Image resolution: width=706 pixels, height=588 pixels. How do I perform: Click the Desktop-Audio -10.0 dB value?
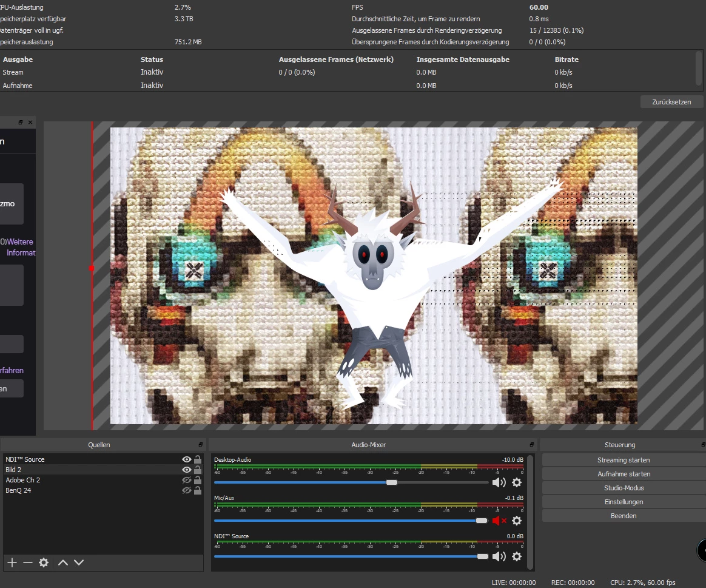[513, 459]
